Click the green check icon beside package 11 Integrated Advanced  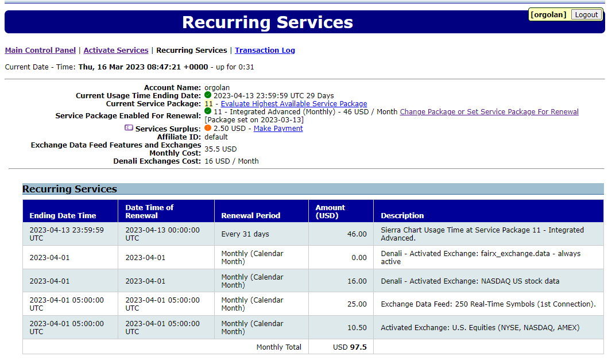(208, 111)
